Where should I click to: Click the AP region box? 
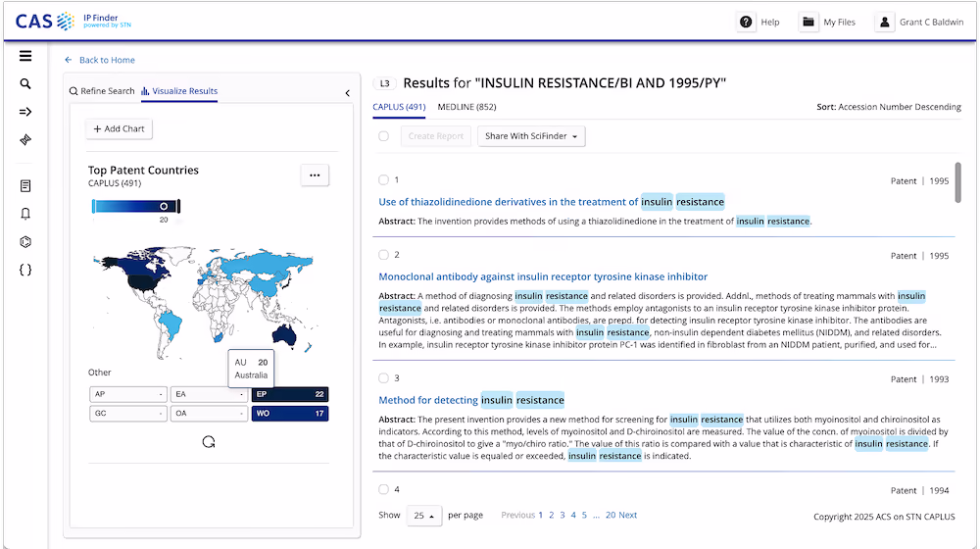128,394
